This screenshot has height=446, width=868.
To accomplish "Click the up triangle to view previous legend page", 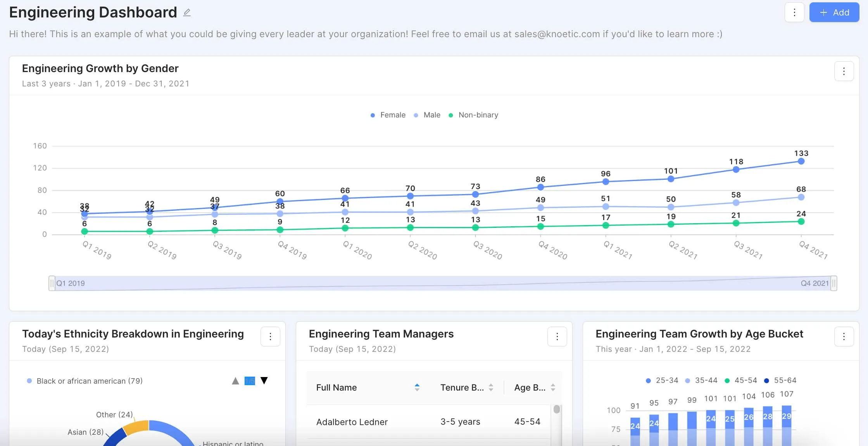I will (x=235, y=381).
